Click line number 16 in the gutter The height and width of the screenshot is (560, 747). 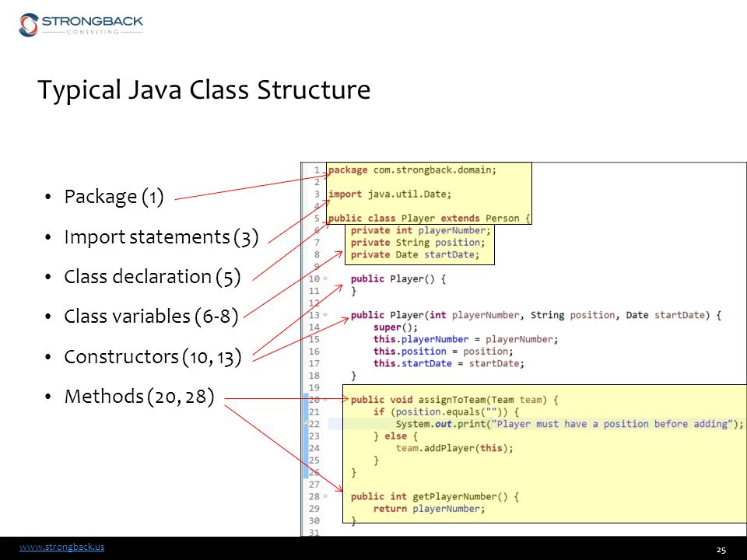coord(314,352)
